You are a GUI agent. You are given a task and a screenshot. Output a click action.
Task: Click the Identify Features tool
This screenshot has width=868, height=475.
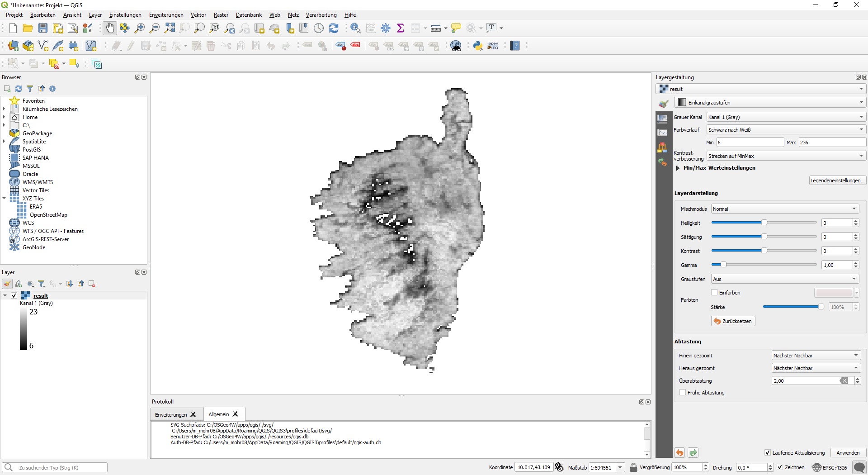(x=355, y=28)
